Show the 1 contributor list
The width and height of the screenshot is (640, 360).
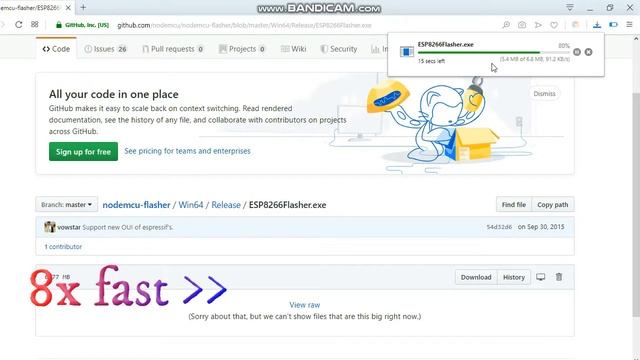63,247
